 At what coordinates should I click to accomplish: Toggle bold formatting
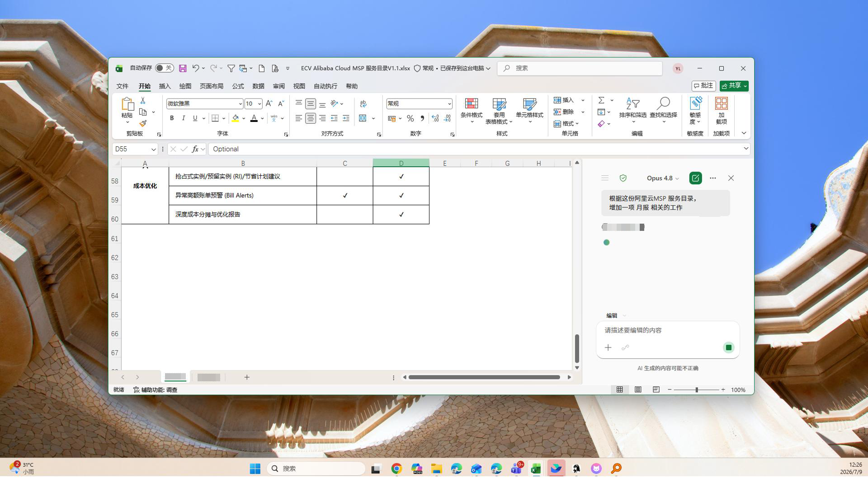172,118
